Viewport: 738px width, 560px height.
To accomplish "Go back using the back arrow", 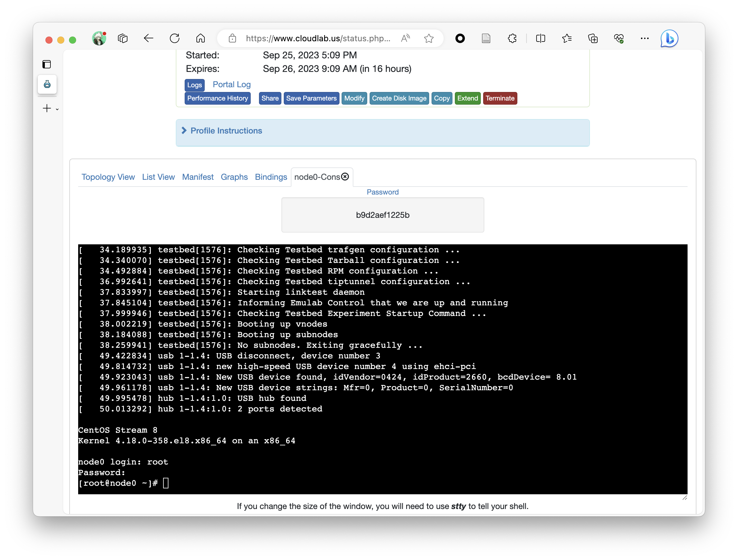I will click(x=148, y=39).
